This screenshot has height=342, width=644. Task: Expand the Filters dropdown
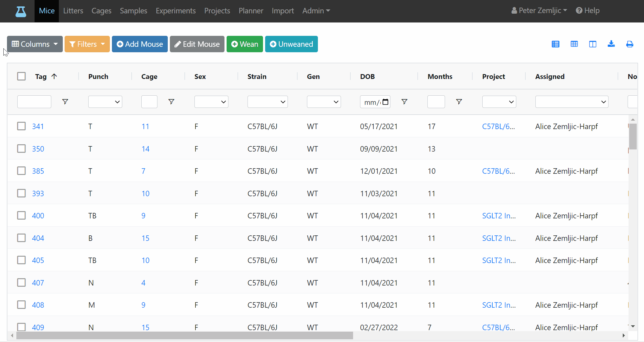pyautogui.click(x=87, y=44)
